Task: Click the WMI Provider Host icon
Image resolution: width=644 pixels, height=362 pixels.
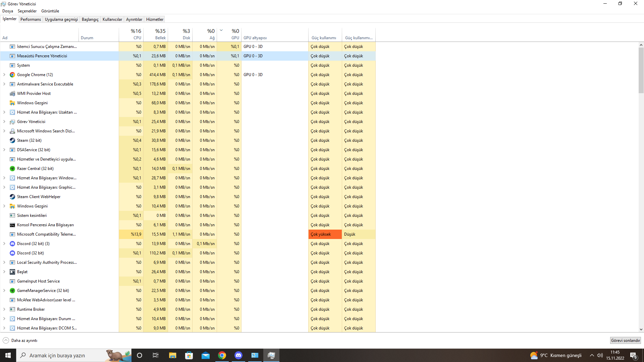Action: [x=12, y=94]
